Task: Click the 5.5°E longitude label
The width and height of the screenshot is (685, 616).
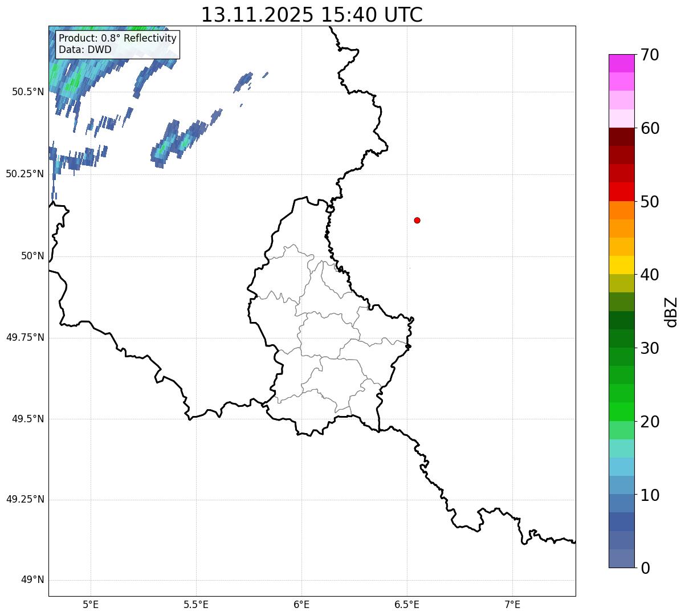Action: coord(196,604)
